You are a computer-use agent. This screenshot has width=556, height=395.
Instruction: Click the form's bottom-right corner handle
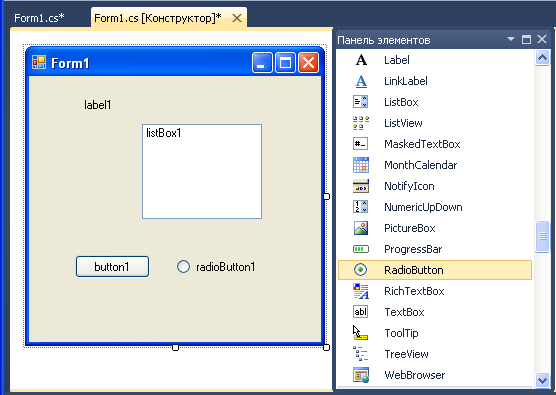327,347
